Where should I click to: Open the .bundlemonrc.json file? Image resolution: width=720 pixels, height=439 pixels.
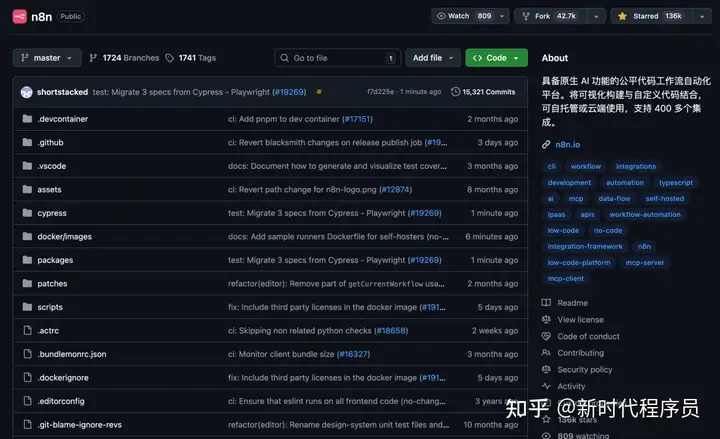(72, 354)
